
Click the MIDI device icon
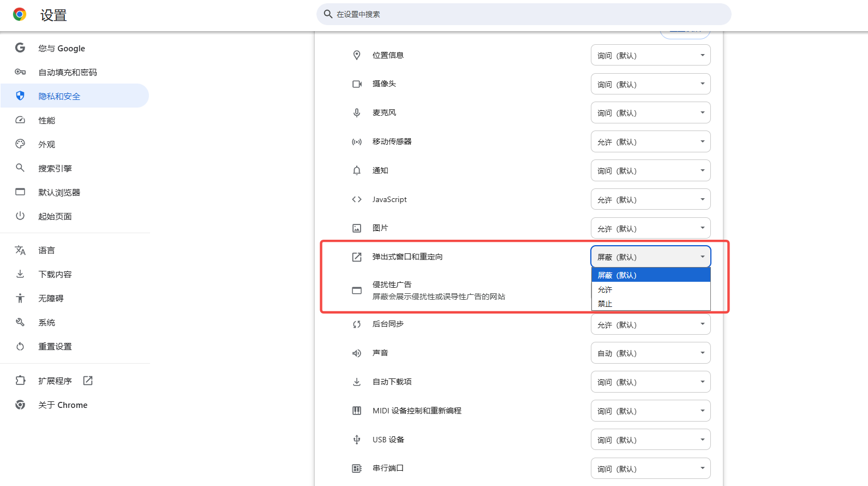(x=357, y=411)
